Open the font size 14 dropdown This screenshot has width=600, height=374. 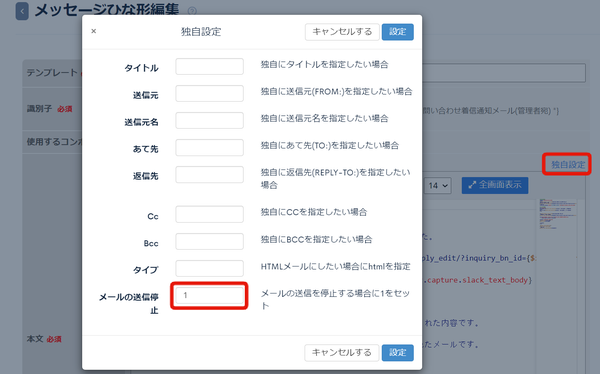click(x=438, y=186)
